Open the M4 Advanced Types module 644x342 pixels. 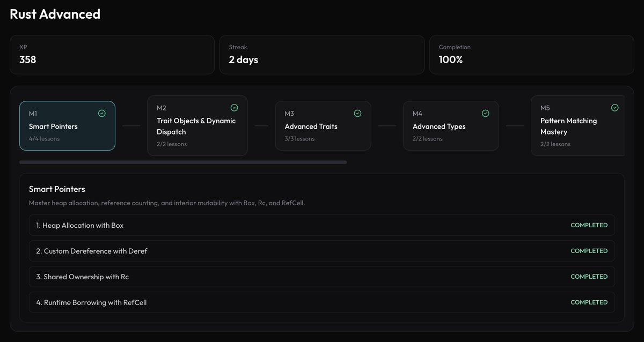pyautogui.click(x=451, y=125)
